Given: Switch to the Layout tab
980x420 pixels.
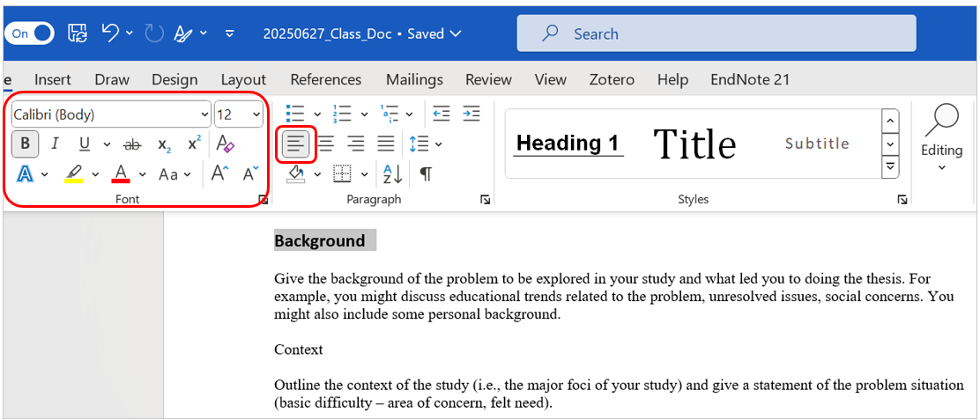Looking at the screenshot, I should (x=243, y=79).
